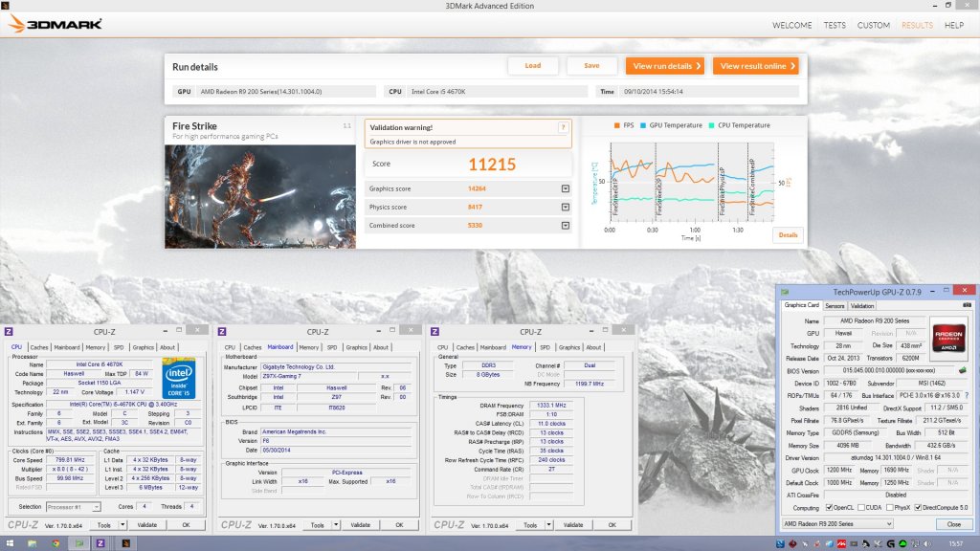Open the CUSTOM menu item
The width and height of the screenshot is (980, 551).
(873, 25)
